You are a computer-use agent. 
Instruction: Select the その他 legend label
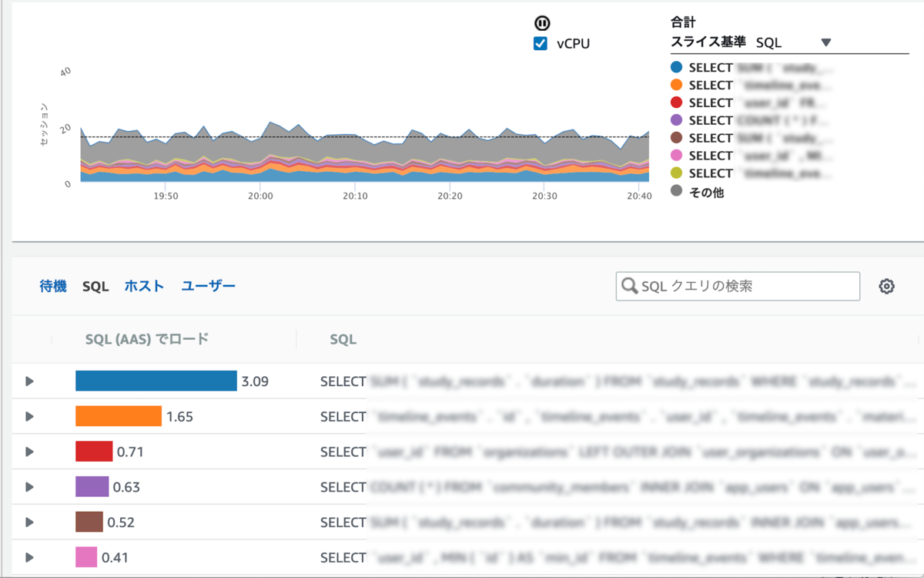pos(706,192)
